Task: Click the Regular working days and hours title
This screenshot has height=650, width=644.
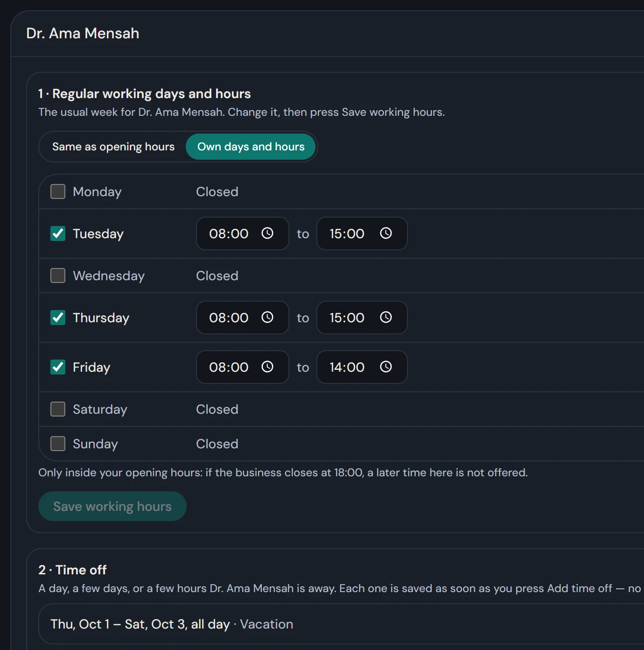Action: 145,93
